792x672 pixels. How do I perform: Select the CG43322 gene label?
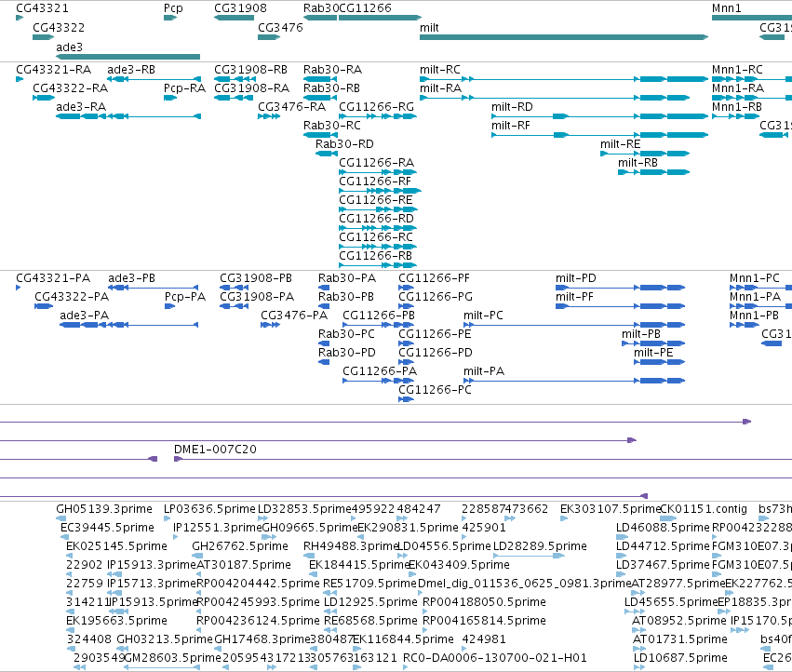pyautogui.click(x=59, y=28)
